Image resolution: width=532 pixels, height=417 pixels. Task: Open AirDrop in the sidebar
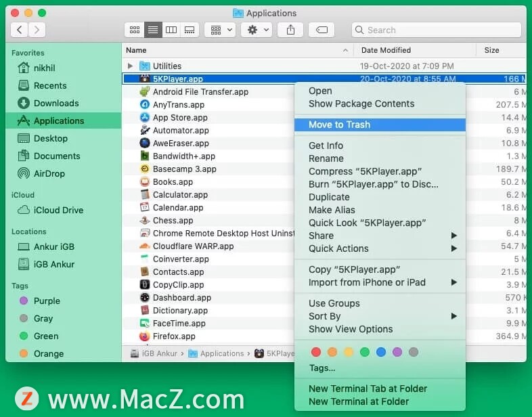coord(63,174)
